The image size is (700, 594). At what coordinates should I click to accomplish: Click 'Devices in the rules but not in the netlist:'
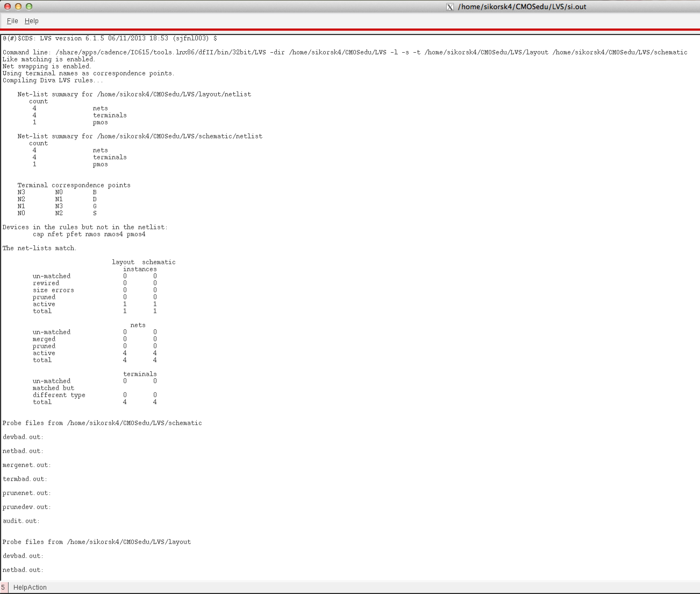(85, 227)
